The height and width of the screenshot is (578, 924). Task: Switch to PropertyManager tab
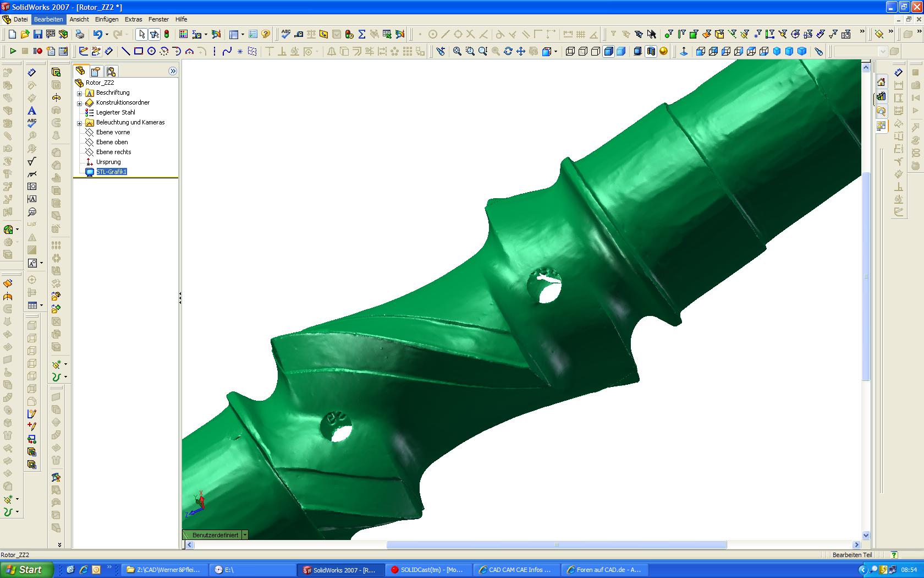(x=96, y=72)
